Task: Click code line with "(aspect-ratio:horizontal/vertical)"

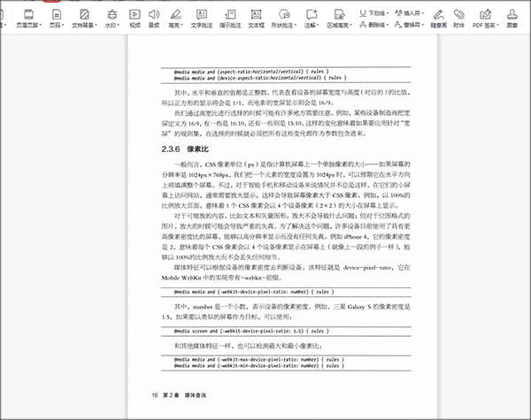Action: click(251, 72)
